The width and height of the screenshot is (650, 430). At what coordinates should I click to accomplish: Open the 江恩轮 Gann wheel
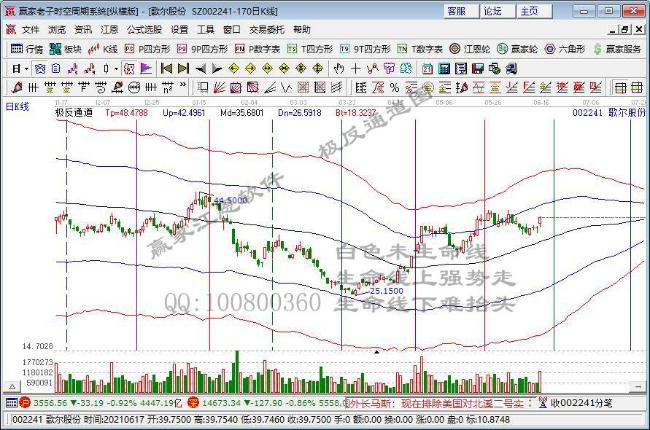point(470,49)
